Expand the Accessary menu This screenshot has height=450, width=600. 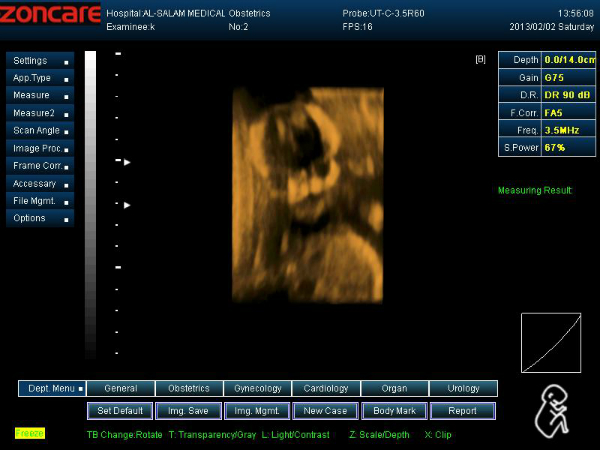coord(40,183)
